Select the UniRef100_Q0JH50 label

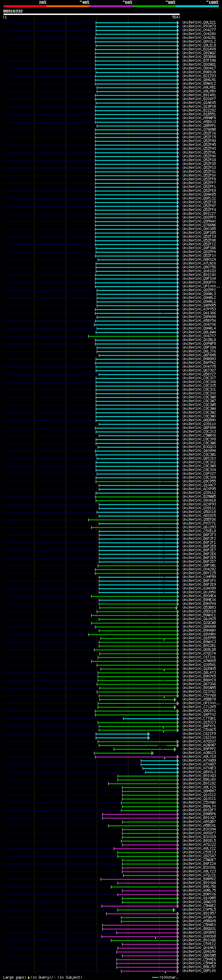[199, 592]
